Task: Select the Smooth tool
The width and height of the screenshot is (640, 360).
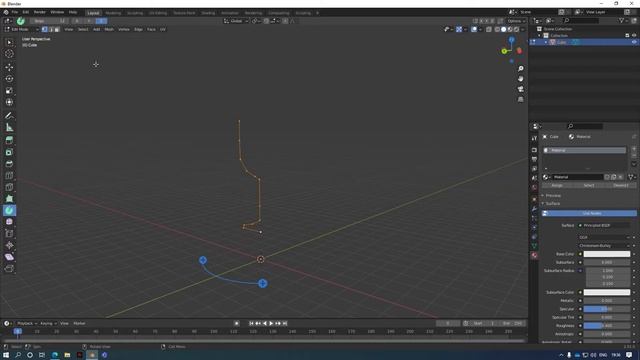Action: [x=9, y=222]
